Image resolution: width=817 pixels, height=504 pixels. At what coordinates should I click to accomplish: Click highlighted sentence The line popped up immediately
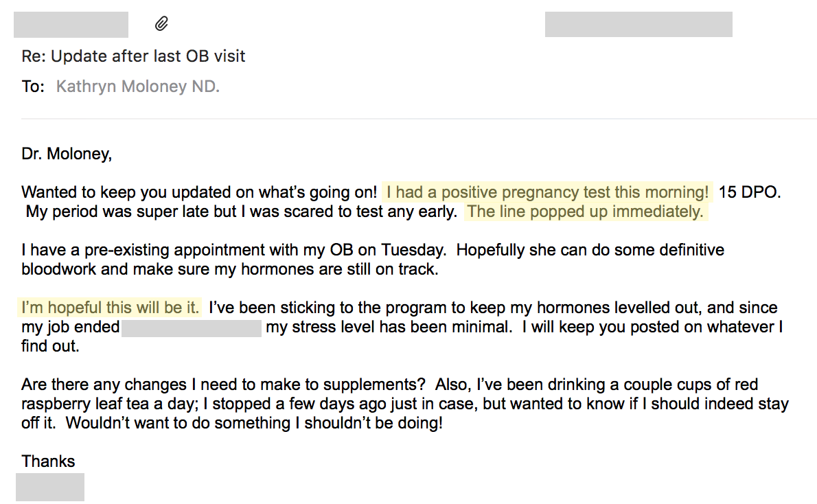(586, 211)
